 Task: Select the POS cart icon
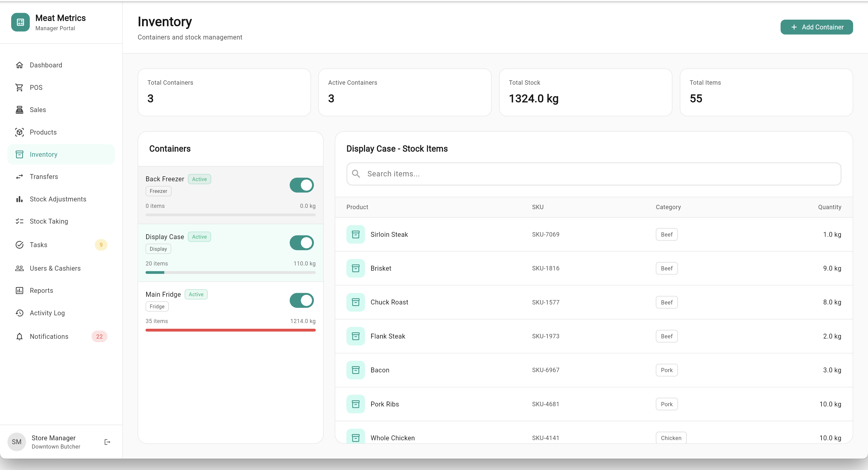pos(20,87)
